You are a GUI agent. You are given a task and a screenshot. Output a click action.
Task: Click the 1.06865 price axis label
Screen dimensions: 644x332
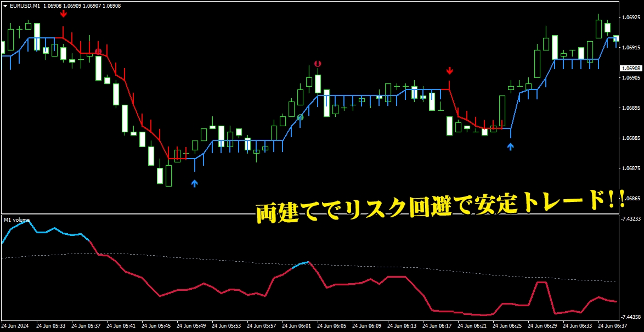[631, 199]
